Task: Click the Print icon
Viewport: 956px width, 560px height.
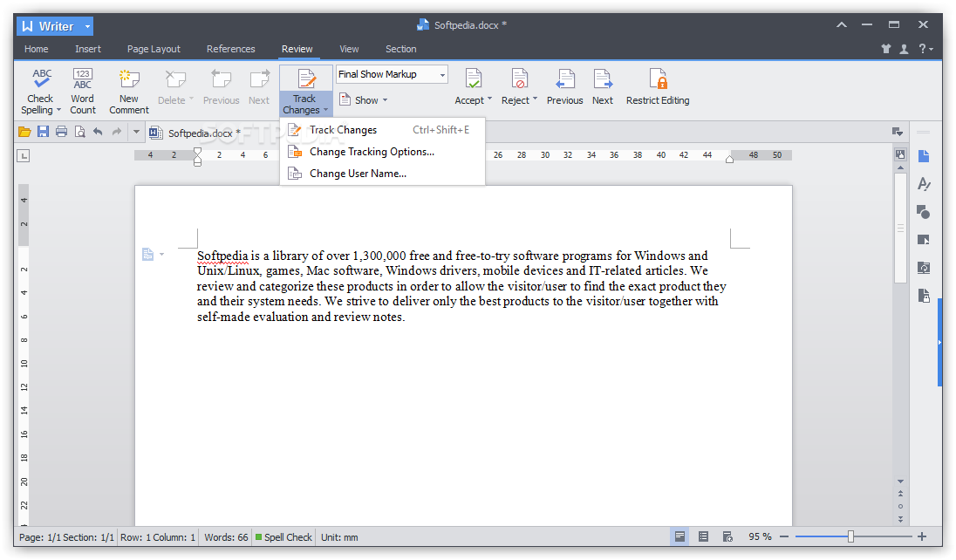Action: 61,132
